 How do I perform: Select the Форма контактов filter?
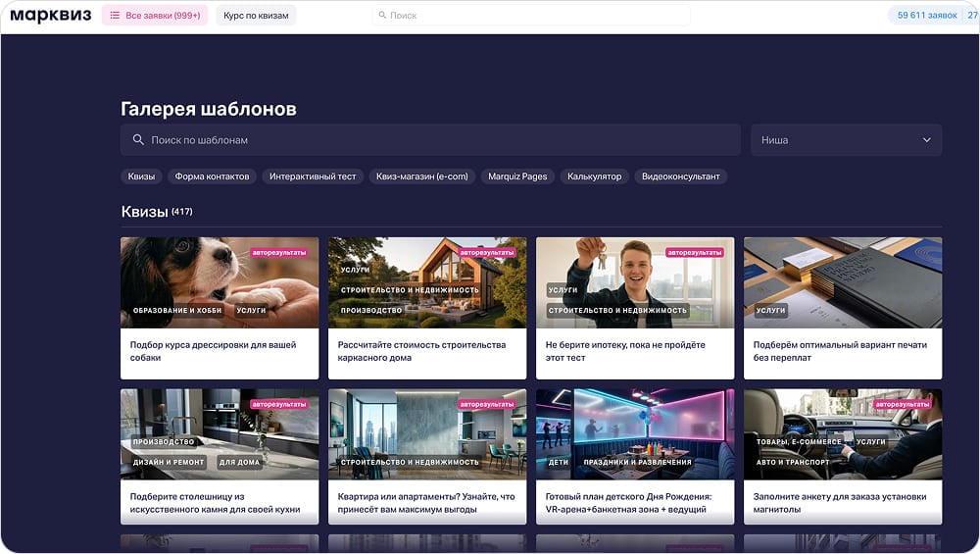pos(212,176)
